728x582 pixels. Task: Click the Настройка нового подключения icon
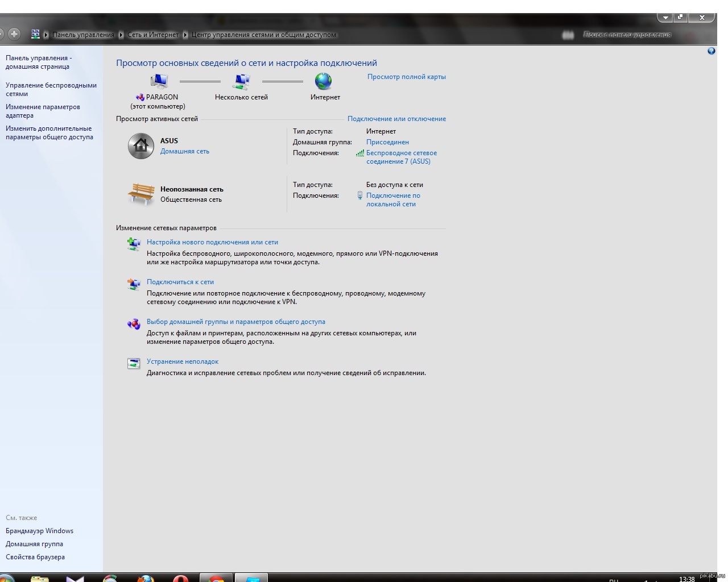pos(134,244)
